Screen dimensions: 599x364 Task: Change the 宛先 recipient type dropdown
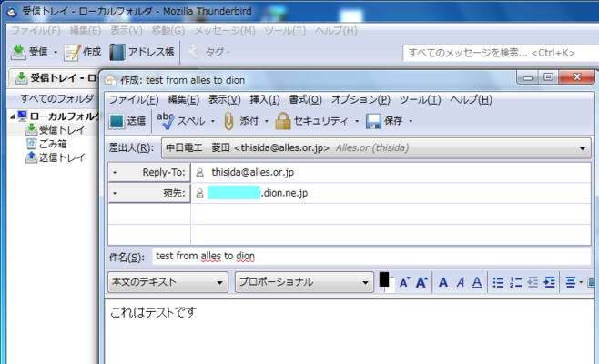click(149, 193)
